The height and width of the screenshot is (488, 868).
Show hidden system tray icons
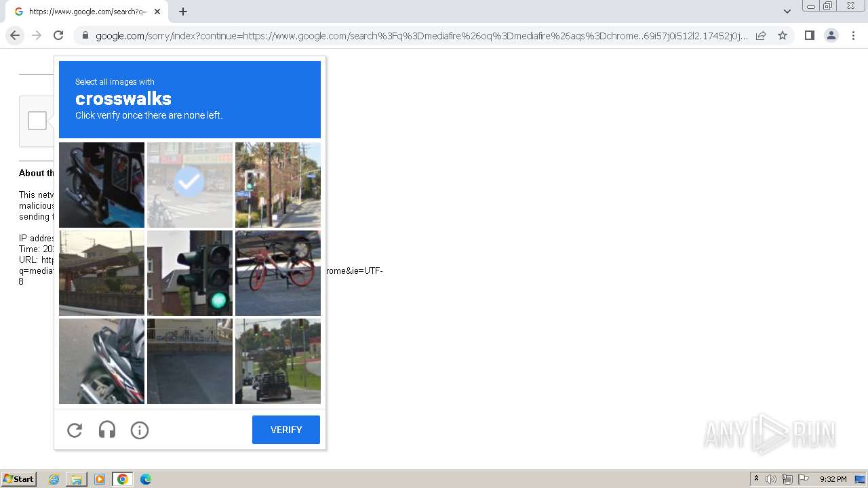[756, 479]
